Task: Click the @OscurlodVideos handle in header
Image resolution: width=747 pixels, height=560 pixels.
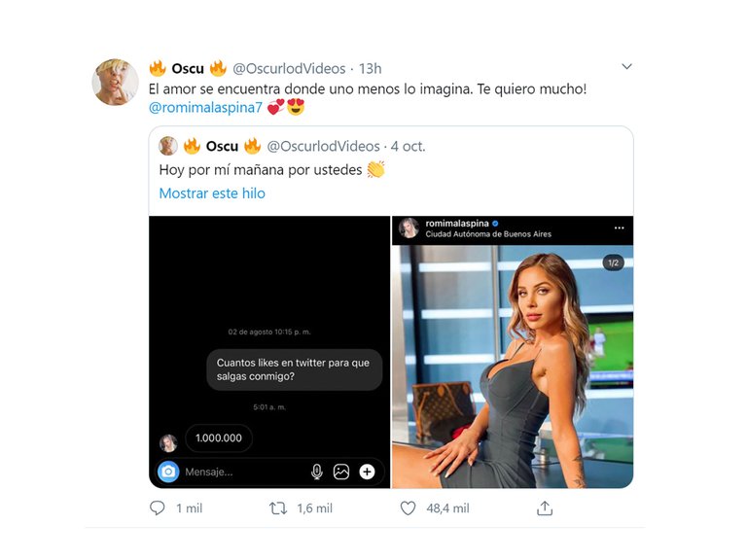Action: (x=291, y=68)
